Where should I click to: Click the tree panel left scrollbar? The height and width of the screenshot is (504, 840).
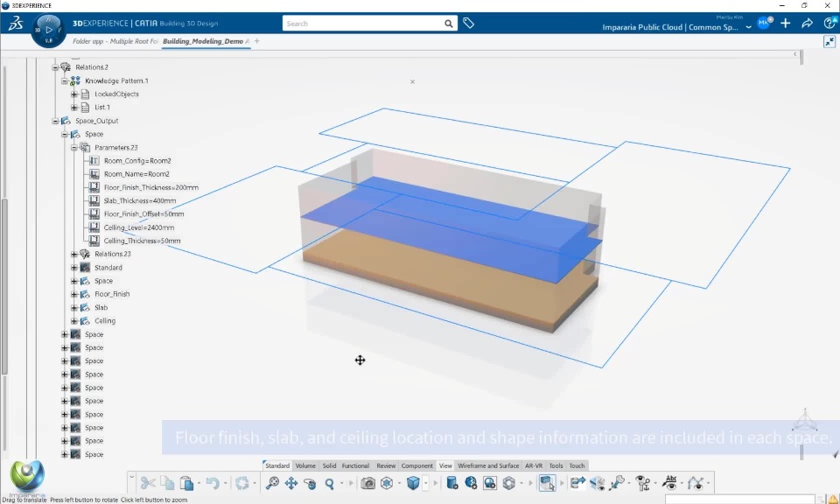click(x=5, y=286)
